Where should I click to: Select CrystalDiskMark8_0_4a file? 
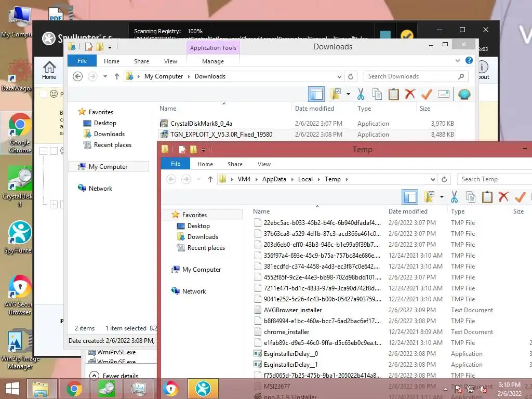click(201, 124)
